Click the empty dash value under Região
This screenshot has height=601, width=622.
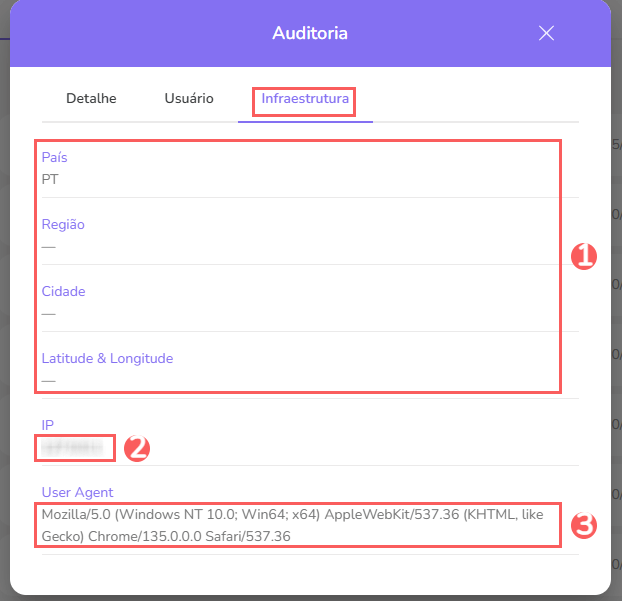pyautogui.click(x=49, y=246)
